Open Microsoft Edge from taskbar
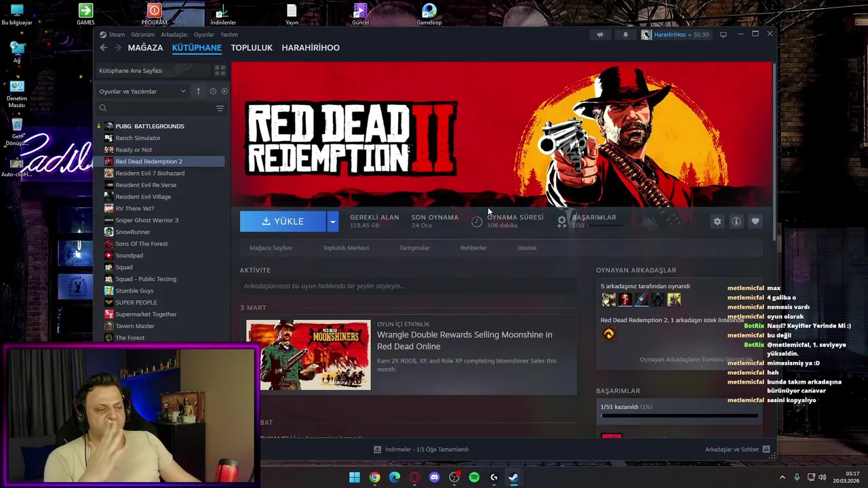 click(395, 477)
